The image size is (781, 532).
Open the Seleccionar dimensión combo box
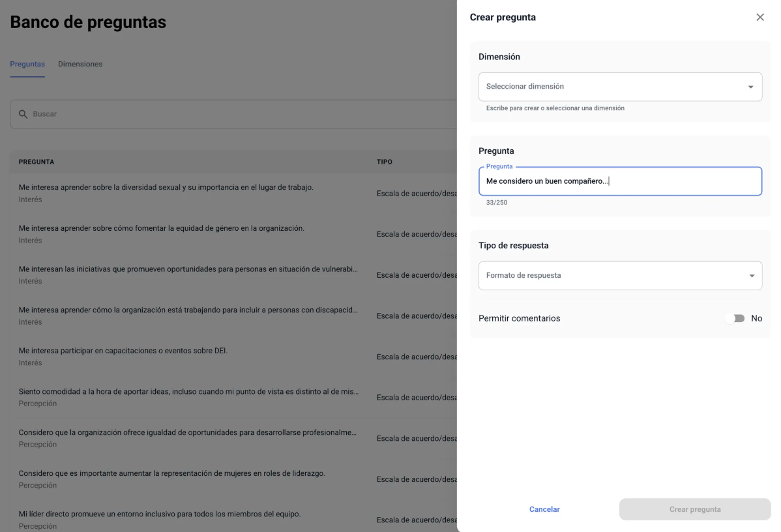(613, 87)
